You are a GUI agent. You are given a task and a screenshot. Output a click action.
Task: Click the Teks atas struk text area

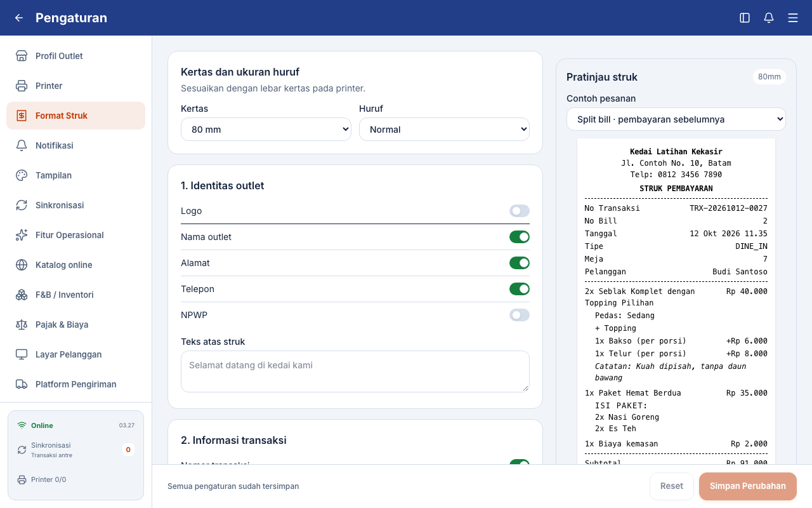(x=355, y=371)
